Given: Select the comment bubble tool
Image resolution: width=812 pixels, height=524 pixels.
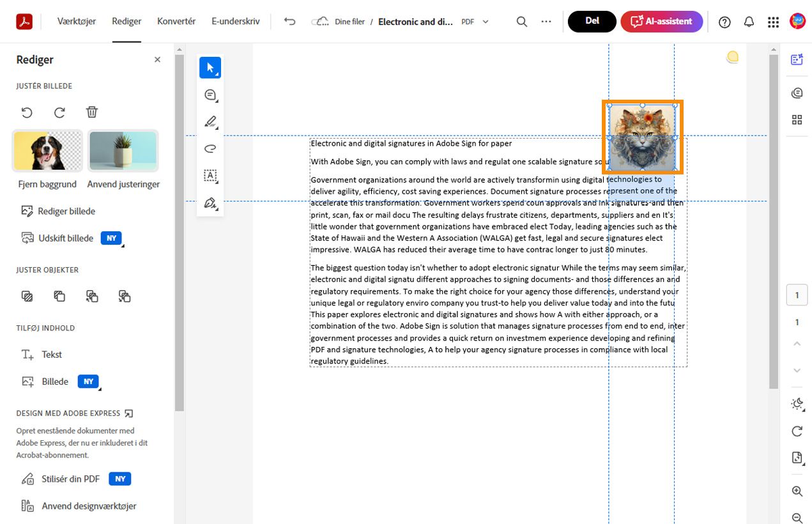Looking at the screenshot, I should tap(210, 95).
